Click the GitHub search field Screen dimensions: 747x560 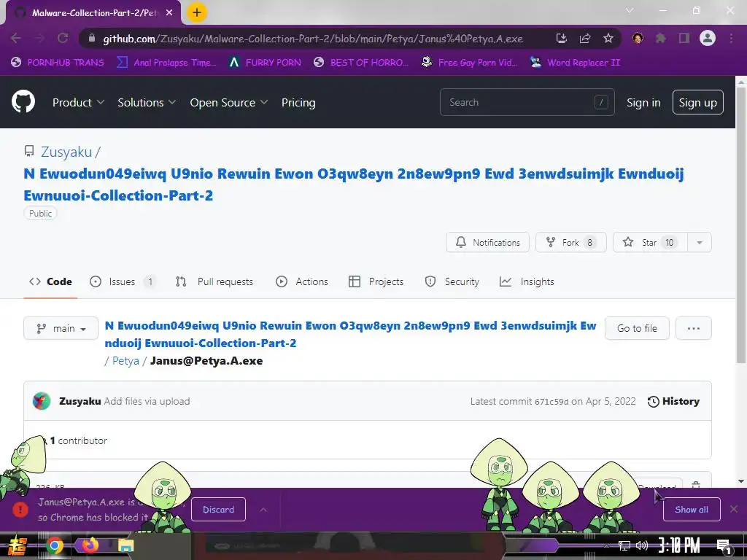click(x=527, y=102)
